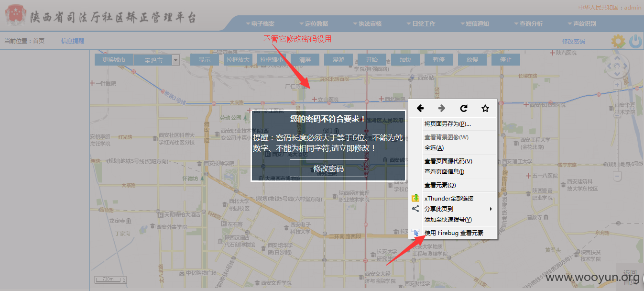This screenshot has height=291, width=644.
Task: Click the 修改密码 header link
Action: point(573,42)
